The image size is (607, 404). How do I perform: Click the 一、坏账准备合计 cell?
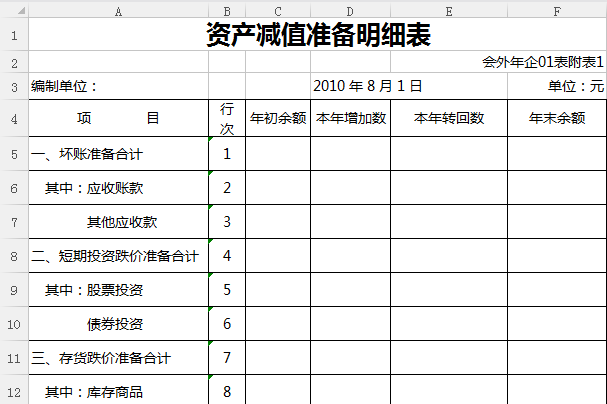point(118,154)
